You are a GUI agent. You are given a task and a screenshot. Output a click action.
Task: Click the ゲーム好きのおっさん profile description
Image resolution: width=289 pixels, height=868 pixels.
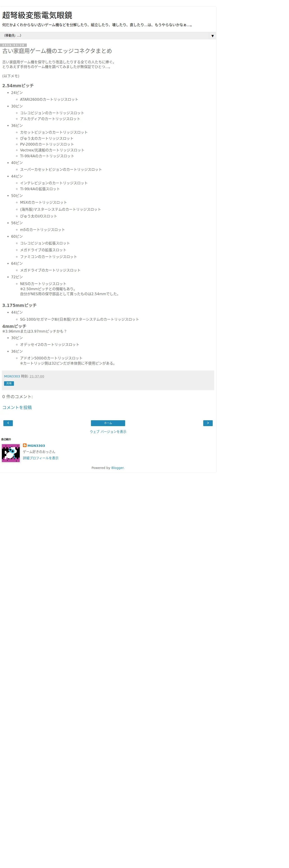click(39, 452)
